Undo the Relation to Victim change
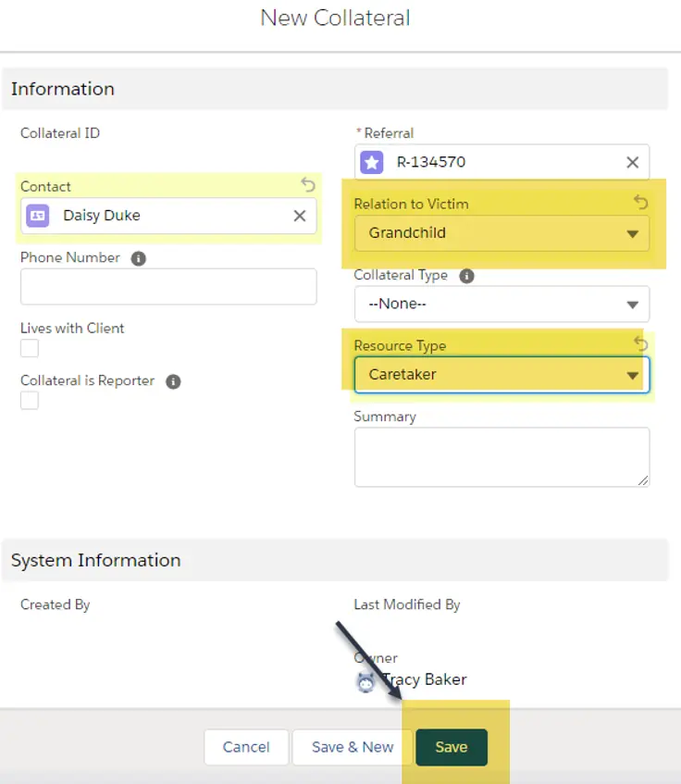Viewport: 681px width, 784px height. [x=641, y=202]
